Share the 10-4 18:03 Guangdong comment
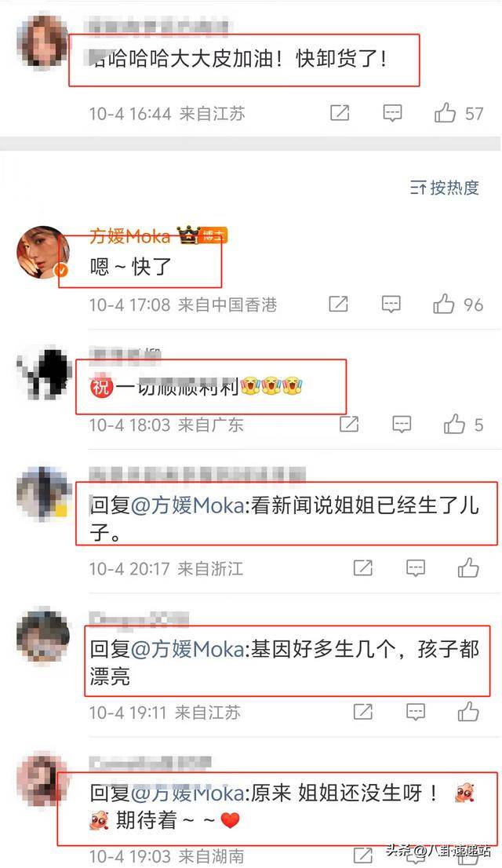This screenshot has width=502, height=868. [349, 425]
